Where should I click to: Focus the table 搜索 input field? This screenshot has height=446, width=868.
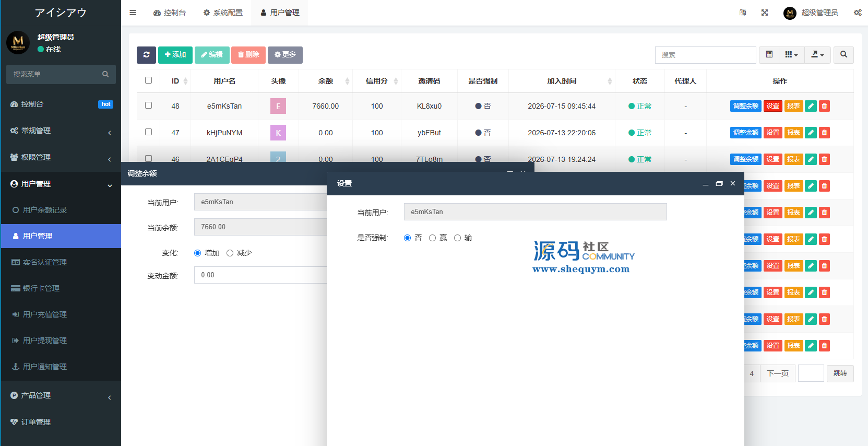coord(705,55)
